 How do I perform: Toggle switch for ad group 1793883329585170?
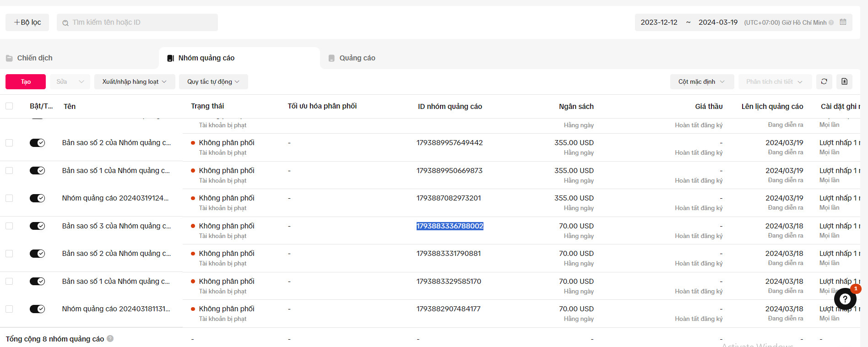(37, 281)
